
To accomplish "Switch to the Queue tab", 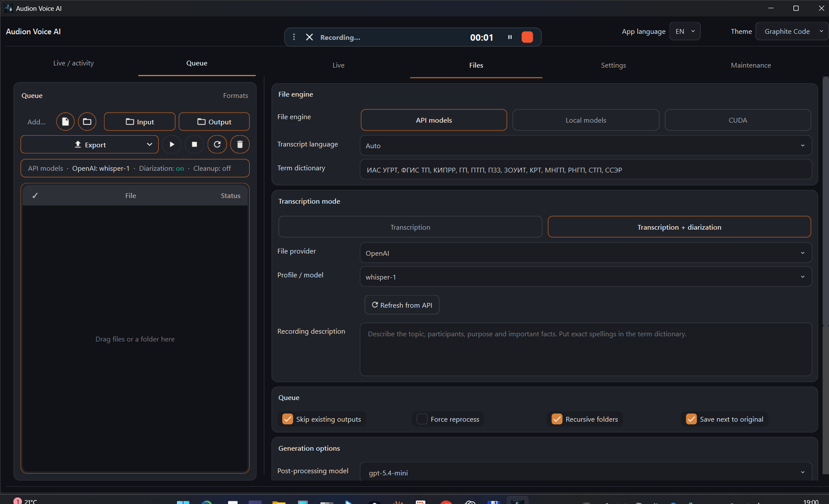I will (197, 63).
